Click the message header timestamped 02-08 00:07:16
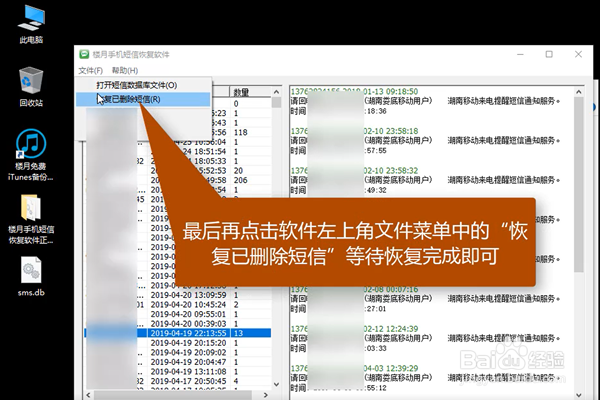600x400 pixels. [x=354, y=289]
